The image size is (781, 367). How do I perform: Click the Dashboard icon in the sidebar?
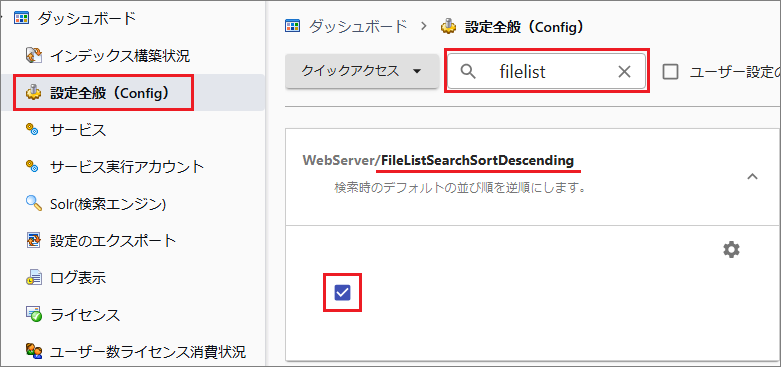(x=21, y=18)
